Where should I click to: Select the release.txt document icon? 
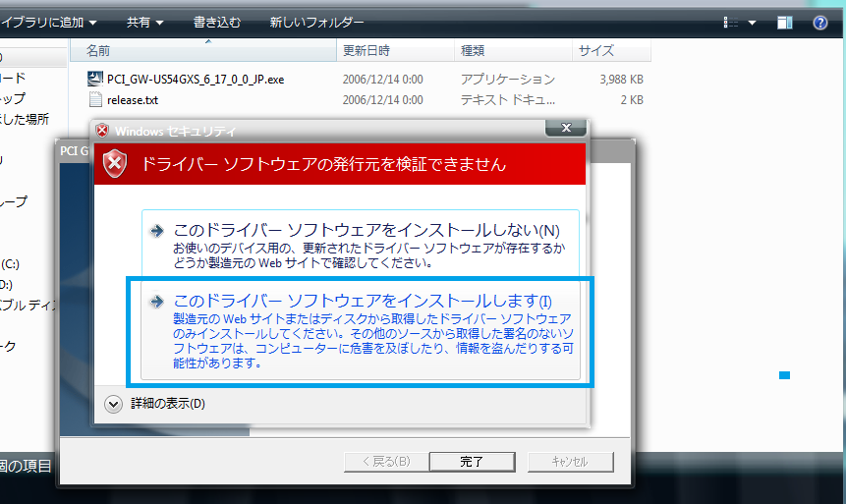95,100
